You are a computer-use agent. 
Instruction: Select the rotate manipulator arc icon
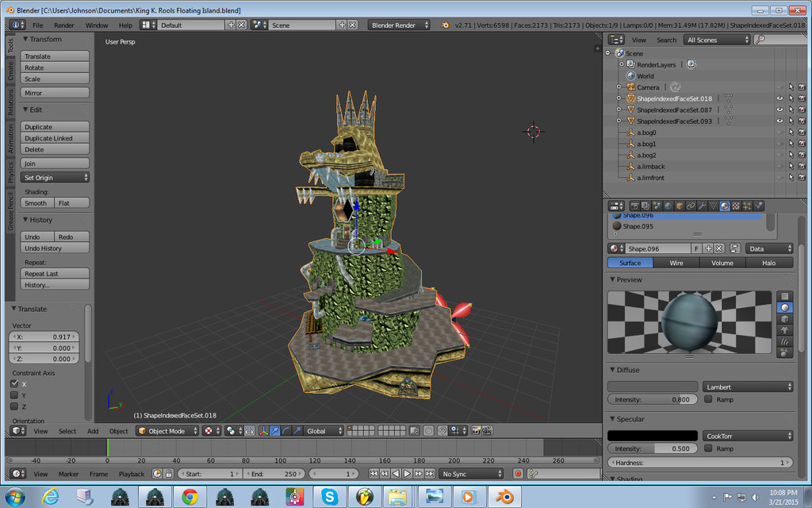point(285,431)
